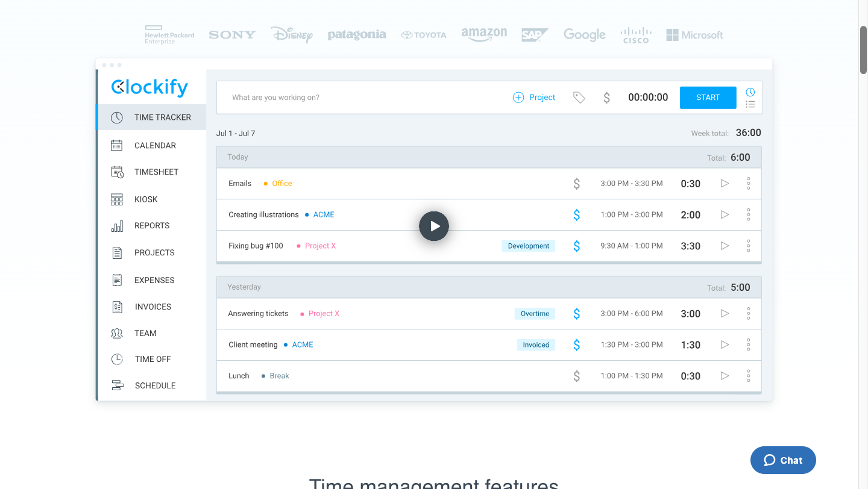Click the 'What are you working on?' field
The image size is (868, 489).
[362, 98]
